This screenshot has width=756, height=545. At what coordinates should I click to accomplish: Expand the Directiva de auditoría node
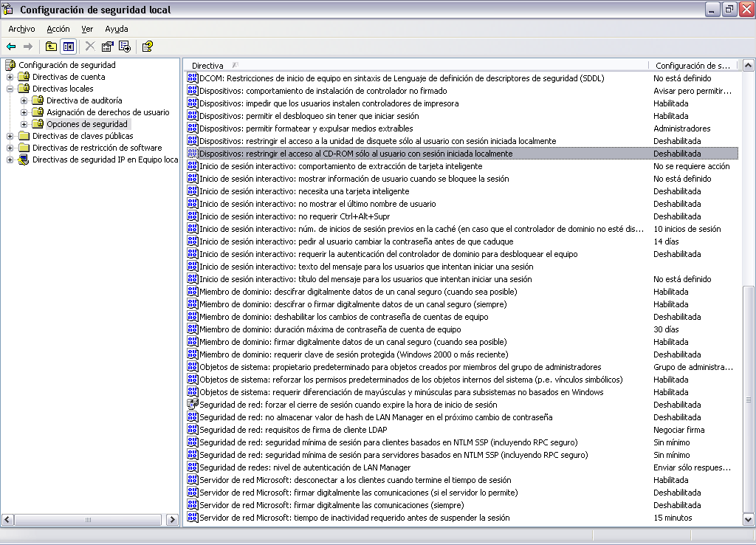[x=24, y=100]
